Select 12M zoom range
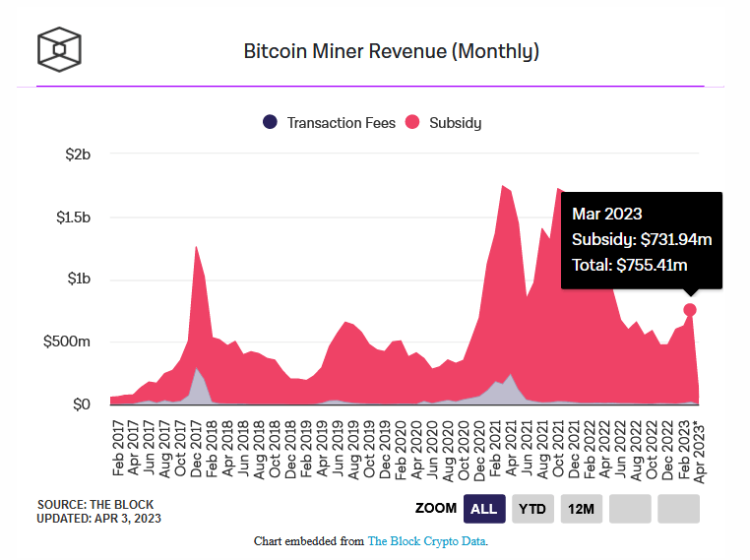 581,509
